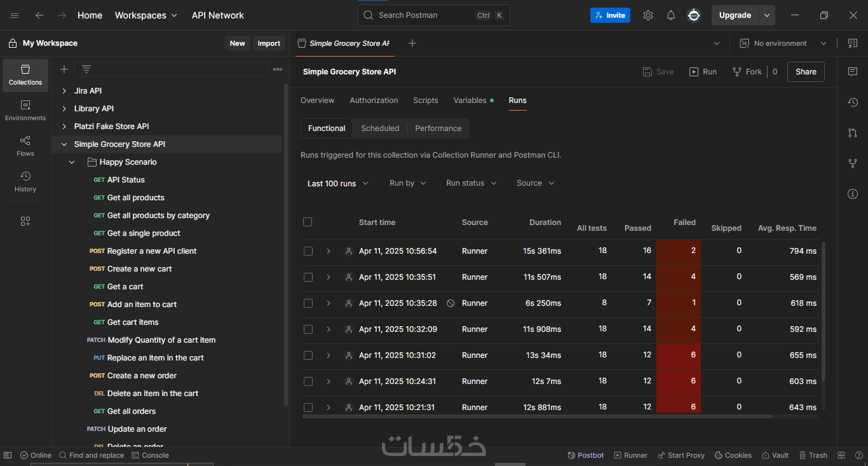This screenshot has height=466, width=868.
Task: Click the Import button
Action: click(269, 43)
